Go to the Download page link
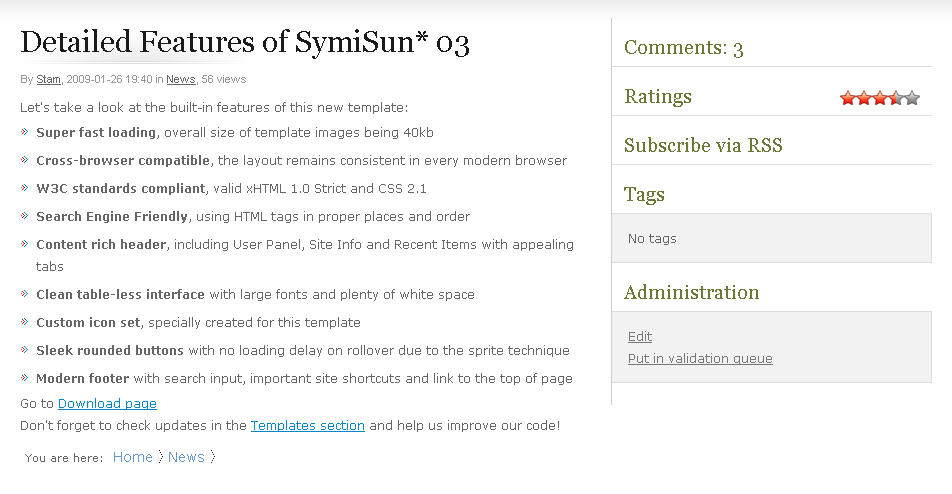The image size is (952, 494). tap(107, 404)
